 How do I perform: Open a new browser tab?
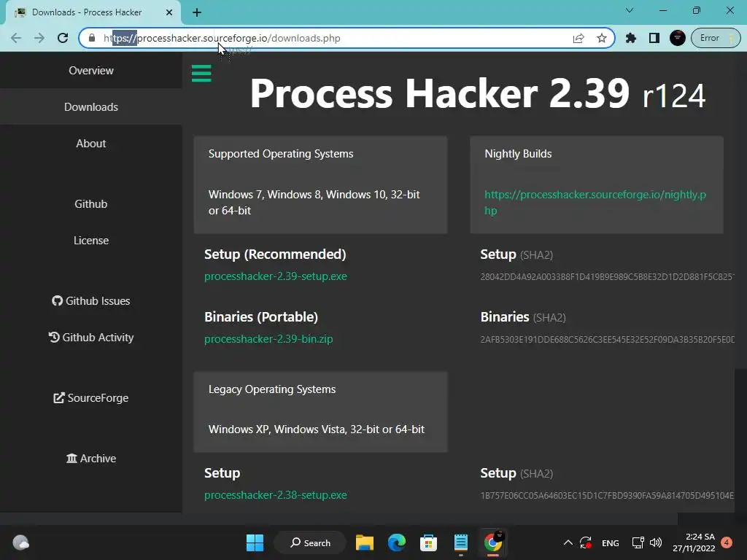click(x=197, y=12)
